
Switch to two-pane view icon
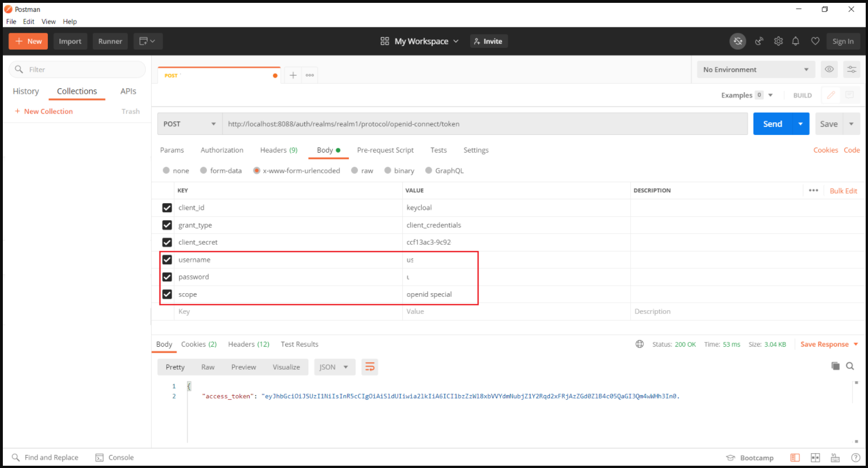click(x=816, y=458)
